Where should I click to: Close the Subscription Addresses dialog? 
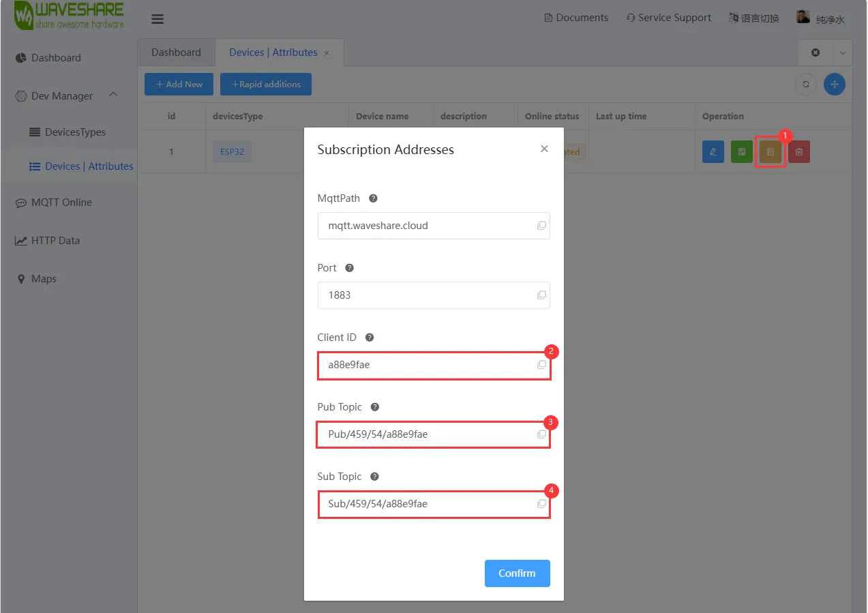[x=544, y=149]
